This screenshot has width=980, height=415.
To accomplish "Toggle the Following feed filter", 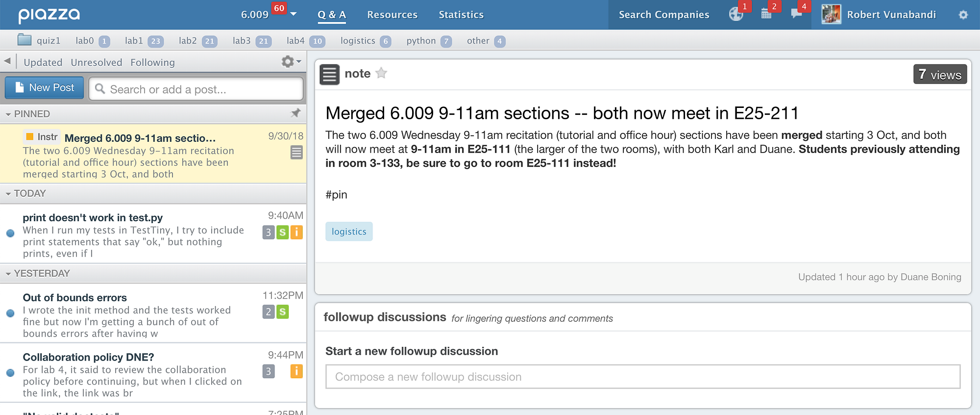I will coord(152,62).
